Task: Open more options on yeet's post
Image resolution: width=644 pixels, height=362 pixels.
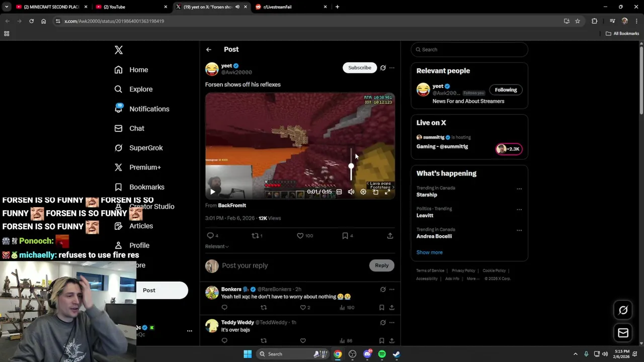Action: (x=392, y=68)
